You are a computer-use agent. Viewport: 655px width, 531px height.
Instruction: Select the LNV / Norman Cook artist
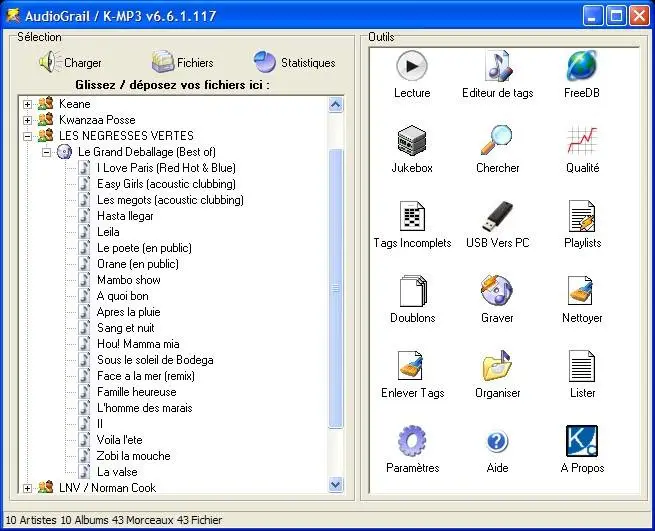point(107,488)
